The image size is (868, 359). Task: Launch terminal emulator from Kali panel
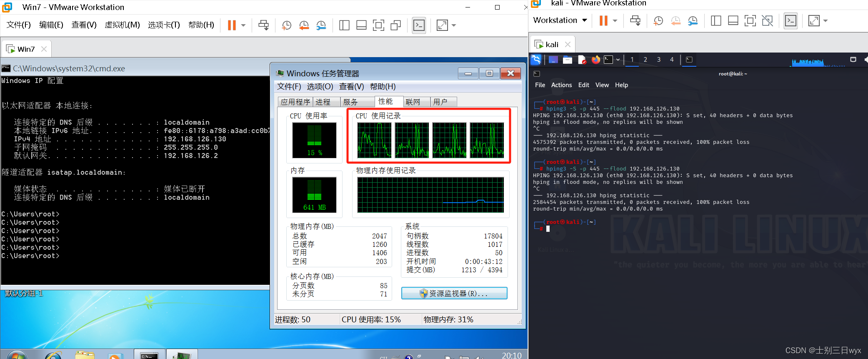[608, 60]
